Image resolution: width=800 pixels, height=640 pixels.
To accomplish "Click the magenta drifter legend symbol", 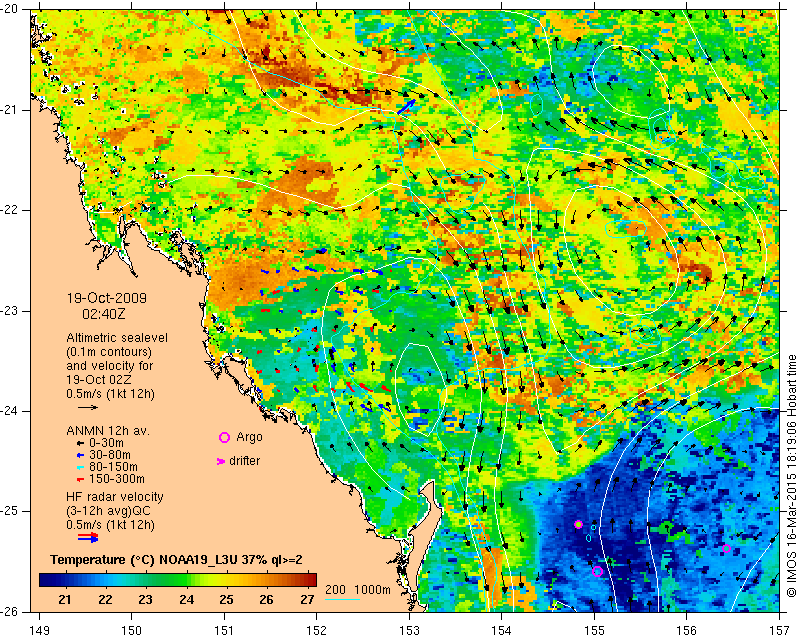I will (x=220, y=461).
